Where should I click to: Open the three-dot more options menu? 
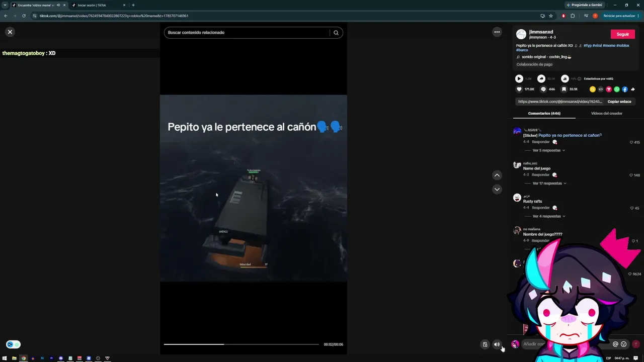coord(497,32)
